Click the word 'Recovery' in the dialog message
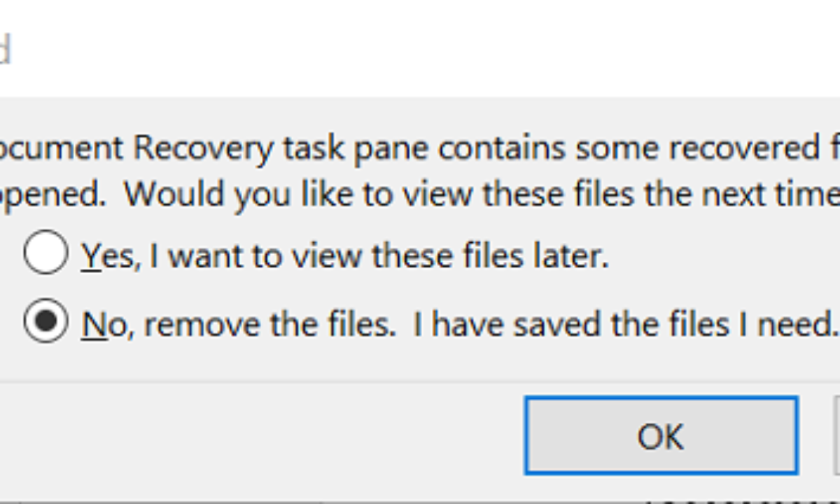 click(203, 149)
